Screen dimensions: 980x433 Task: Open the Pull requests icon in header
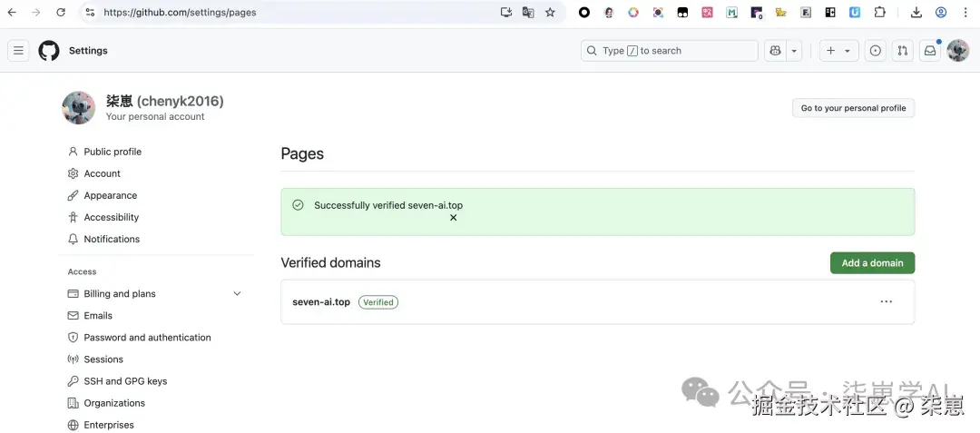click(902, 51)
